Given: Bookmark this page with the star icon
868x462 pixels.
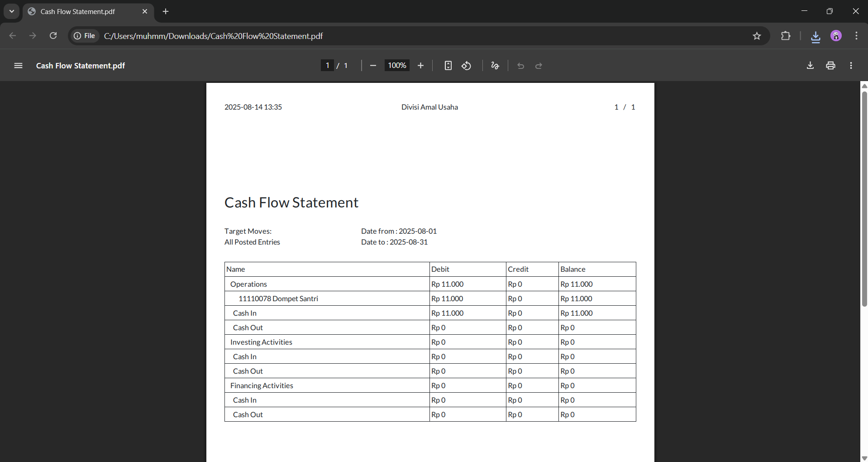Looking at the screenshot, I should click(x=757, y=36).
